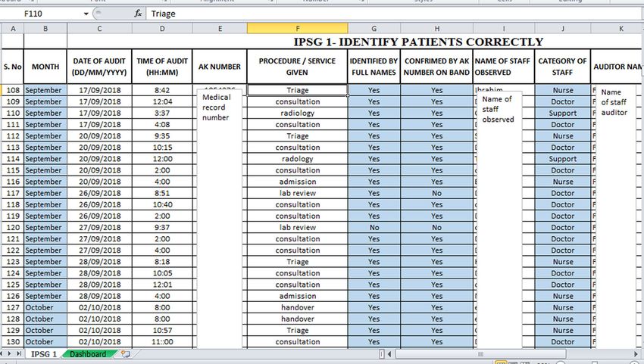Click the misspelled 'radology' procedure cell
The height and width of the screenshot is (364, 644).
[297, 159]
